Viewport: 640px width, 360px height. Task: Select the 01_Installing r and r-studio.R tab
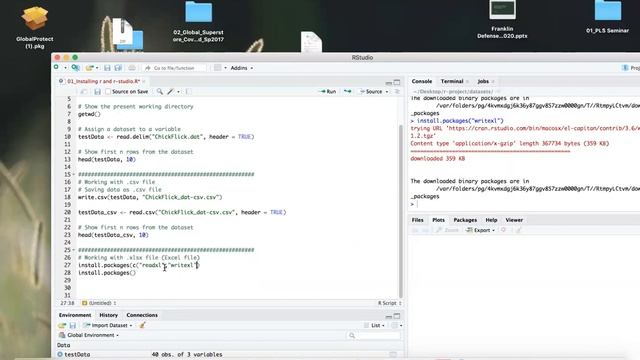pyautogui.click(x=103, y=81)
